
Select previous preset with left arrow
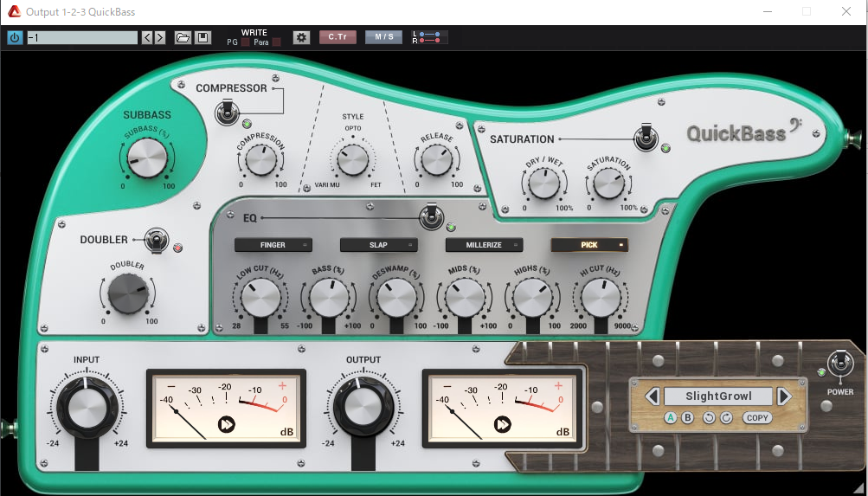147,37
